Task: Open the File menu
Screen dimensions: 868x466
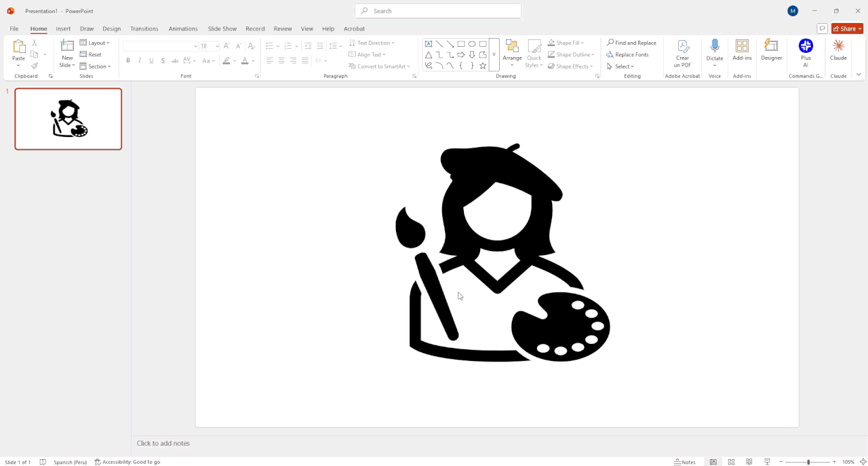Action: [14, 28]
